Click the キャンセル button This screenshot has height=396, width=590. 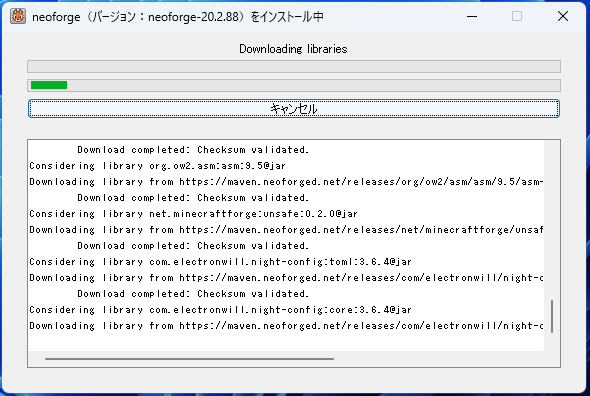point(293,108)
